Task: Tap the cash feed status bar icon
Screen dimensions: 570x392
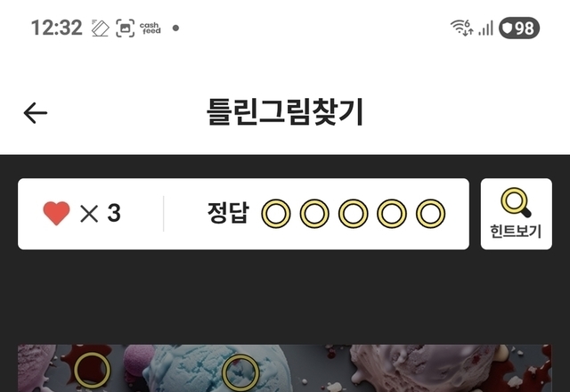Action: point(151,28)
